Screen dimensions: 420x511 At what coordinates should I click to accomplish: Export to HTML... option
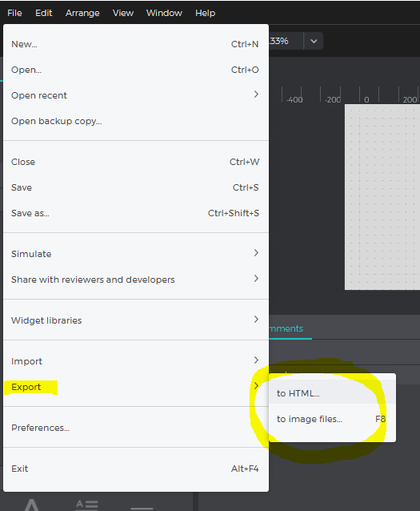tap(332, 393)
